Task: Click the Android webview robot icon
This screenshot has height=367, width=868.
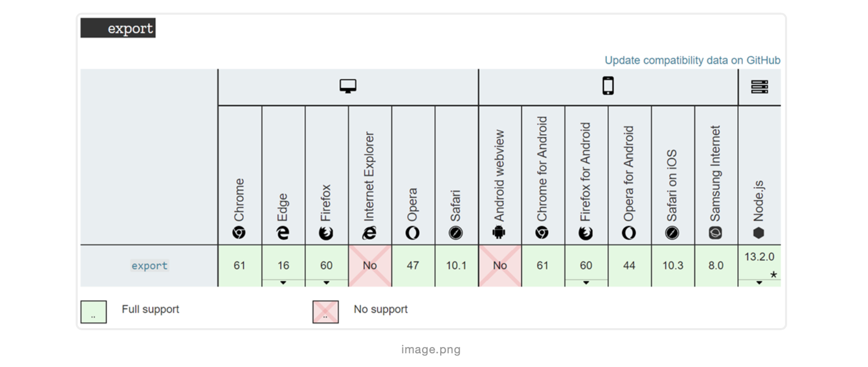Action: [x=499, y=232]
